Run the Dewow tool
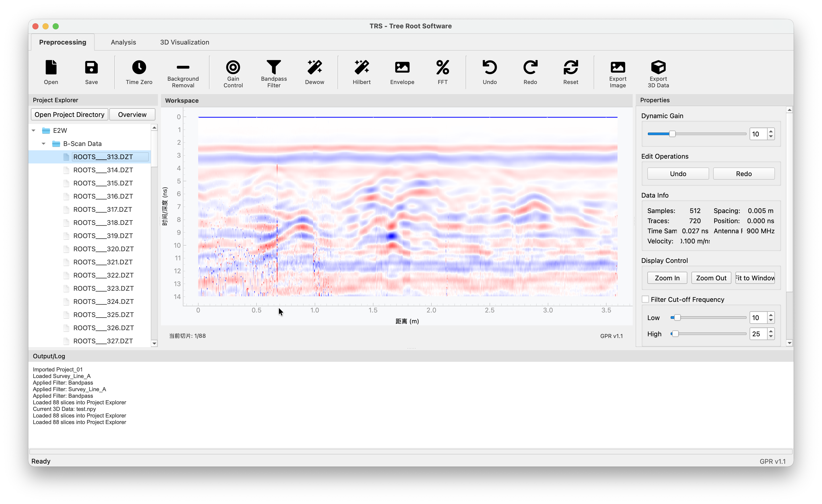The height and width of the screenshot is (504, 822). [x=314, y=68]
